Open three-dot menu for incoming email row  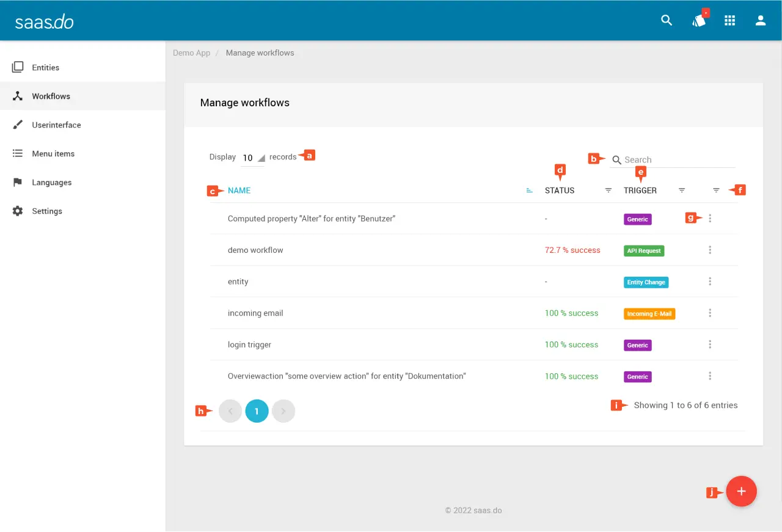[710, 313]
